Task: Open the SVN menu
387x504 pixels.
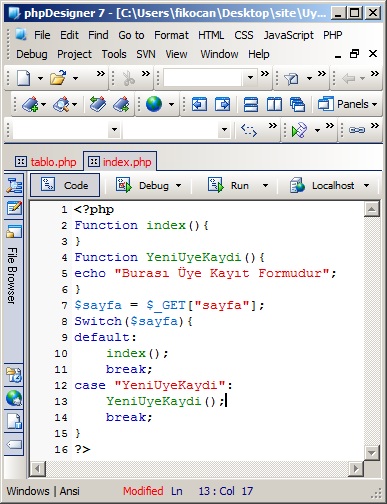Action: 146,54
